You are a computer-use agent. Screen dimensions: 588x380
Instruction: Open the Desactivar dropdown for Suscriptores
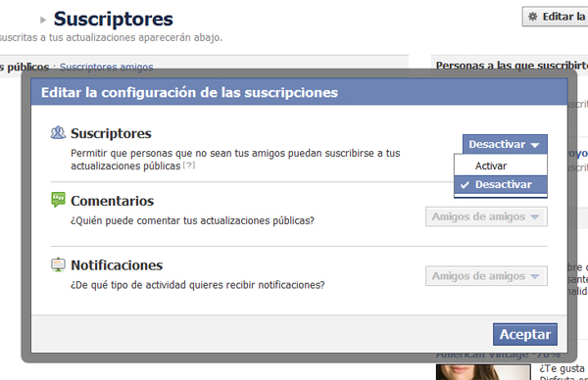point(505,144)
